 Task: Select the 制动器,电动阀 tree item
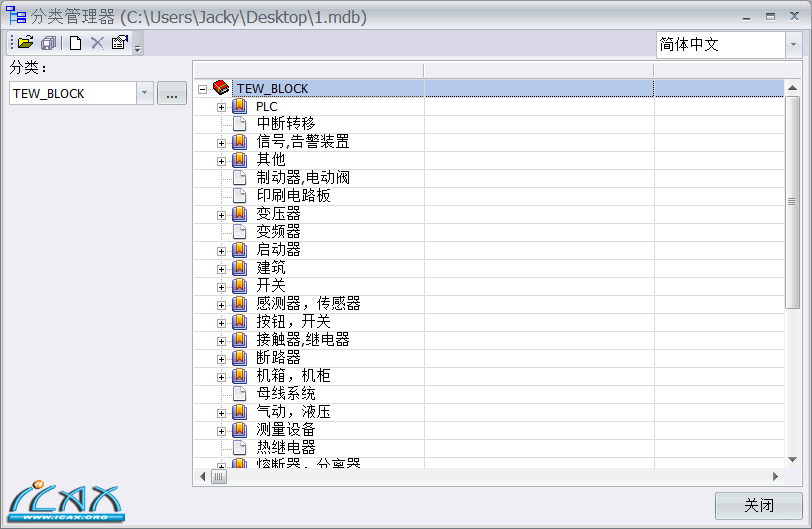pyautogui.click(x=303, y=178)
